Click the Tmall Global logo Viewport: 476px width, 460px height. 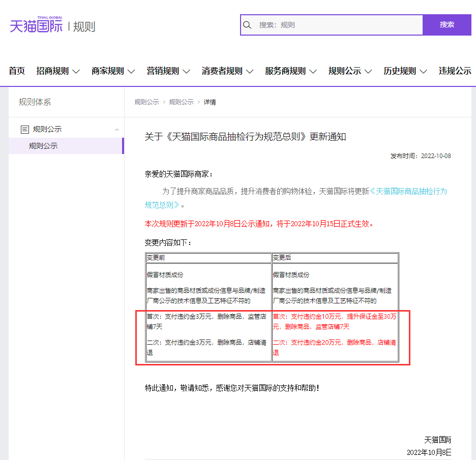click(36, 24)
